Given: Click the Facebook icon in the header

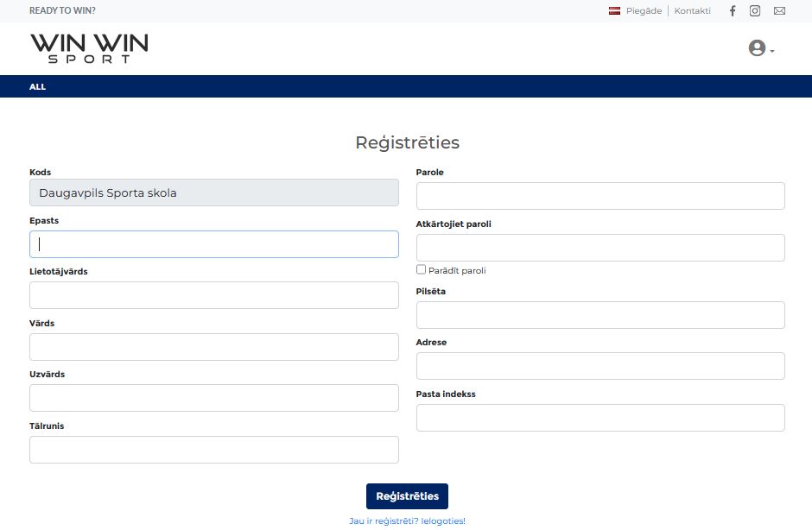Looking at the screenshot, I should (x=733, y=11).
